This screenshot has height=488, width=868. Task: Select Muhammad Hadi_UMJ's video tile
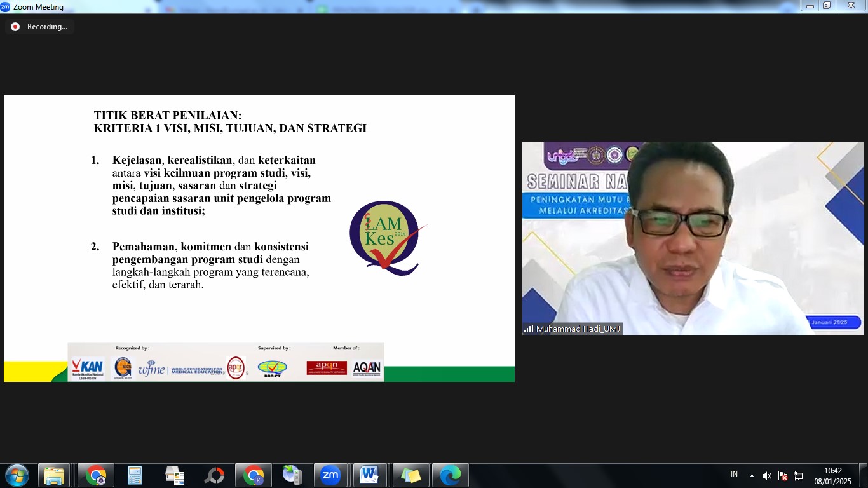[x=693, y=238]
